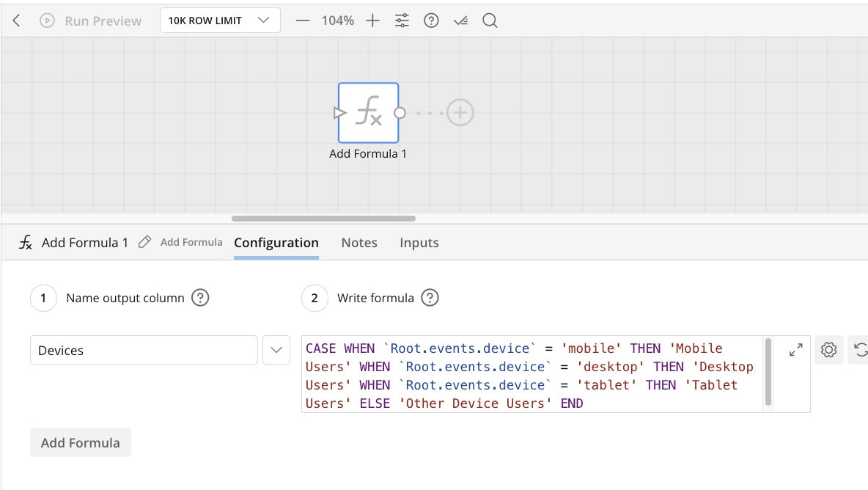
Task: Switch to the Notes tab
Action: tap(359, 243)
